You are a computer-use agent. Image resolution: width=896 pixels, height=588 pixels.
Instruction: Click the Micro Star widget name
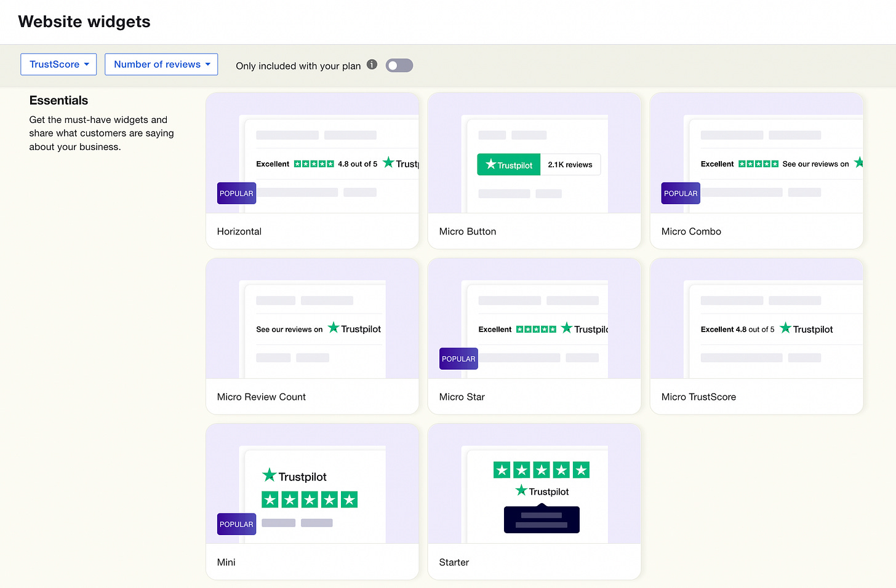tap(462, 397)
